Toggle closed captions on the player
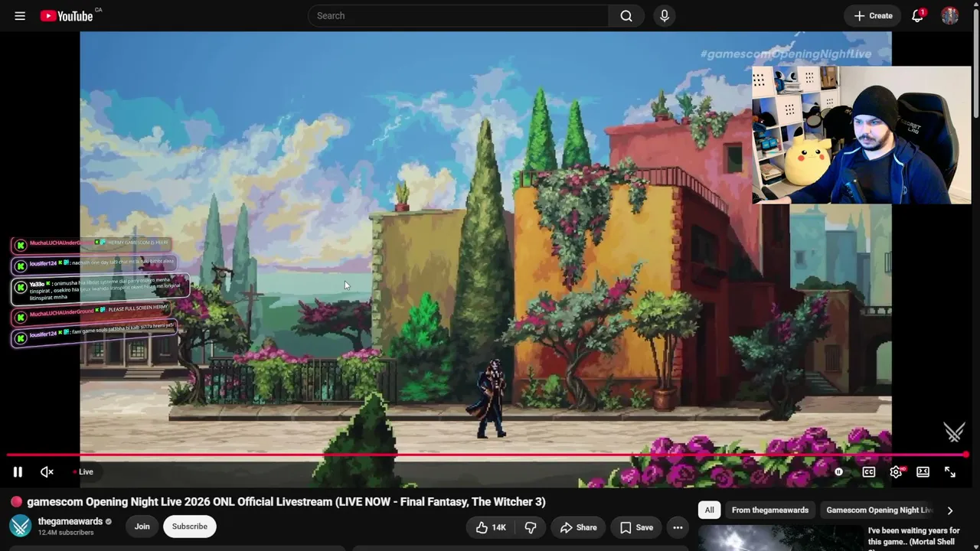980x551 pixels. [x=869, y=472]
